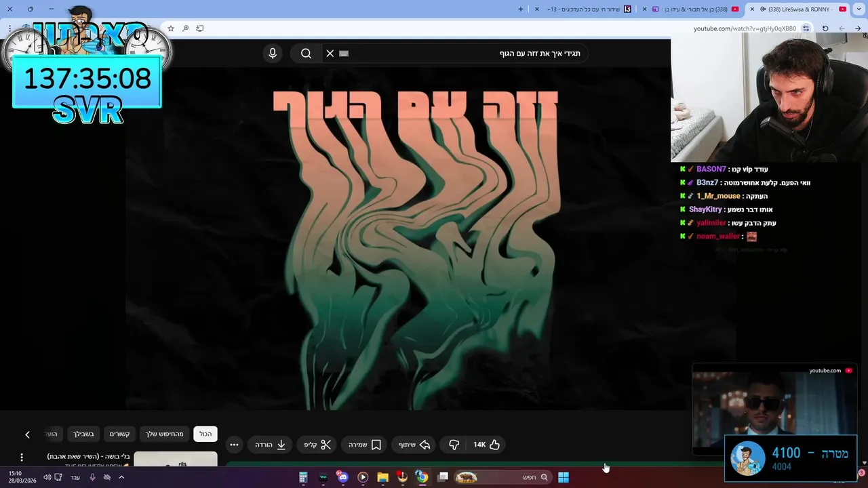Viewport: 868px width, 488px height.
Task: Open Task View on taskbar
Action: (443, 477)
